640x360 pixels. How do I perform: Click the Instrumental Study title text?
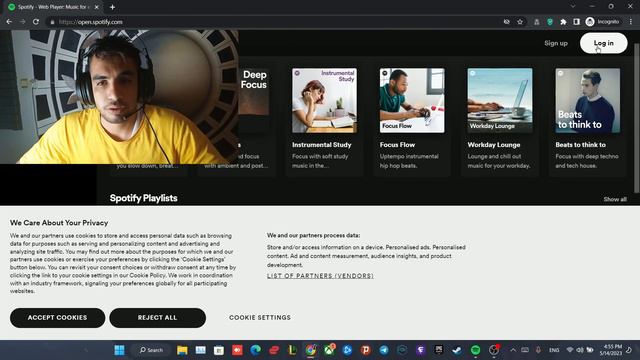coord(321,144)
